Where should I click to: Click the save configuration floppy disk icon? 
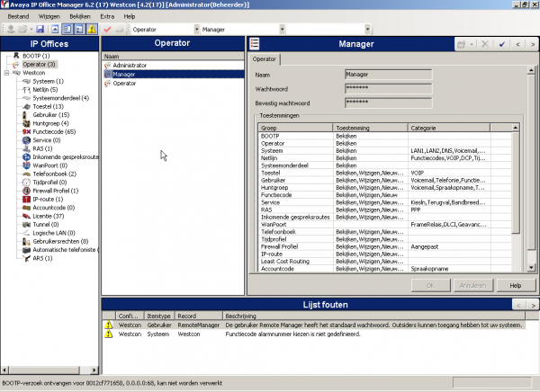40,30
